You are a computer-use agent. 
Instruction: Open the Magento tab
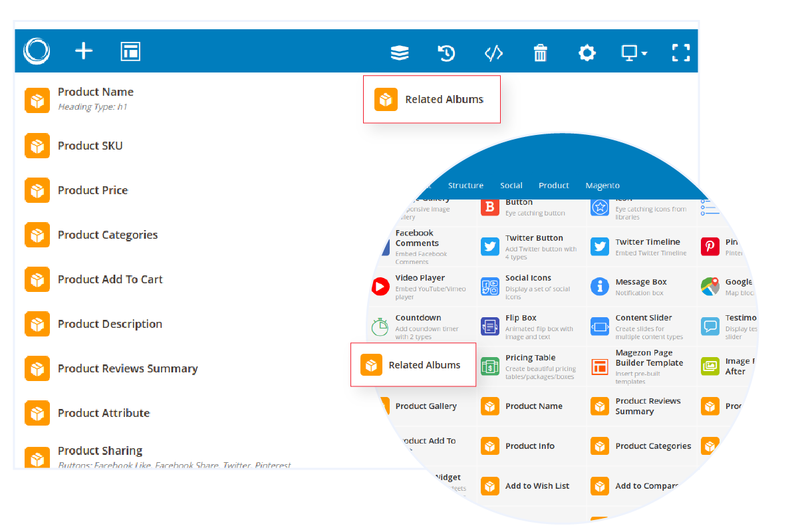coord(602,186)
